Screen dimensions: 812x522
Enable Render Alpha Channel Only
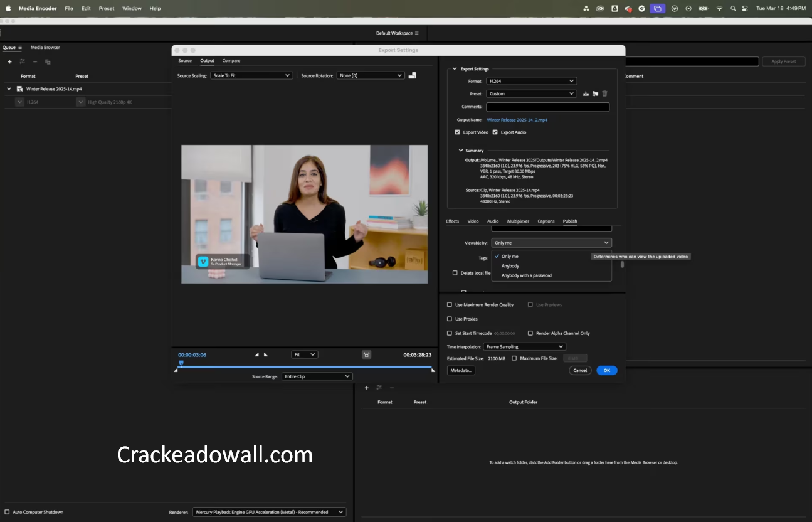pyautogui.click(x=530, y=333)
